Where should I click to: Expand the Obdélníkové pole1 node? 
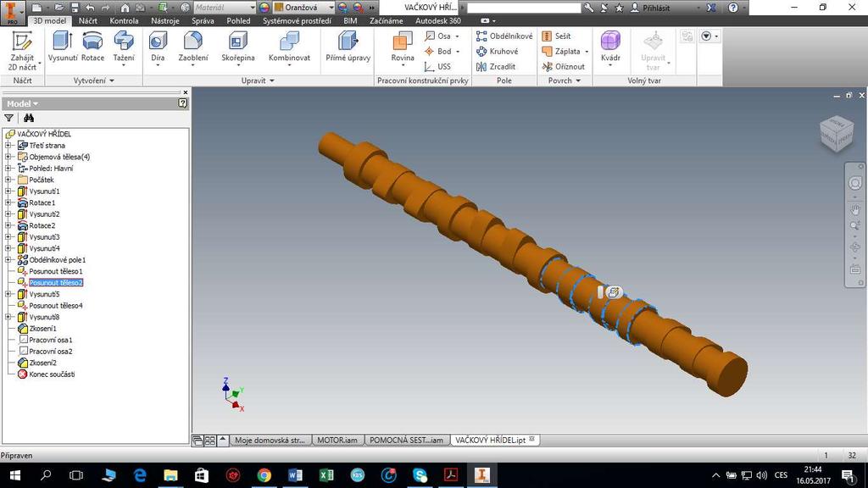tap(8, 260)
